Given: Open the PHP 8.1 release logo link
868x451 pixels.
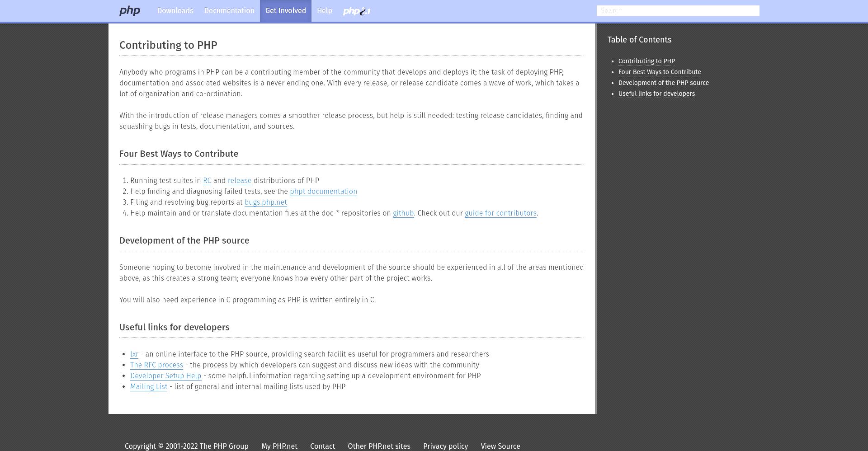Looking at the screenshot, I should pyautogui.click(x=357, y=11).
